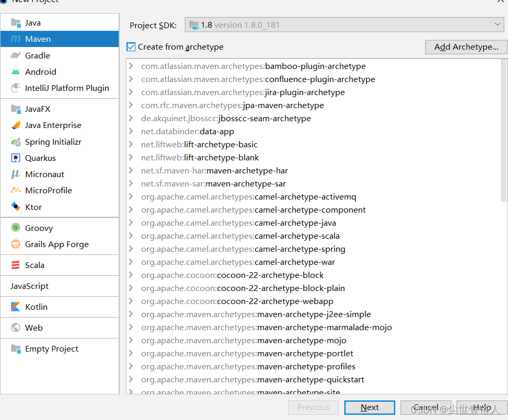Screen dimensions: 508x420
Task: Select camel-archetype-activemq entry
Action: click(x=248, y=196)
